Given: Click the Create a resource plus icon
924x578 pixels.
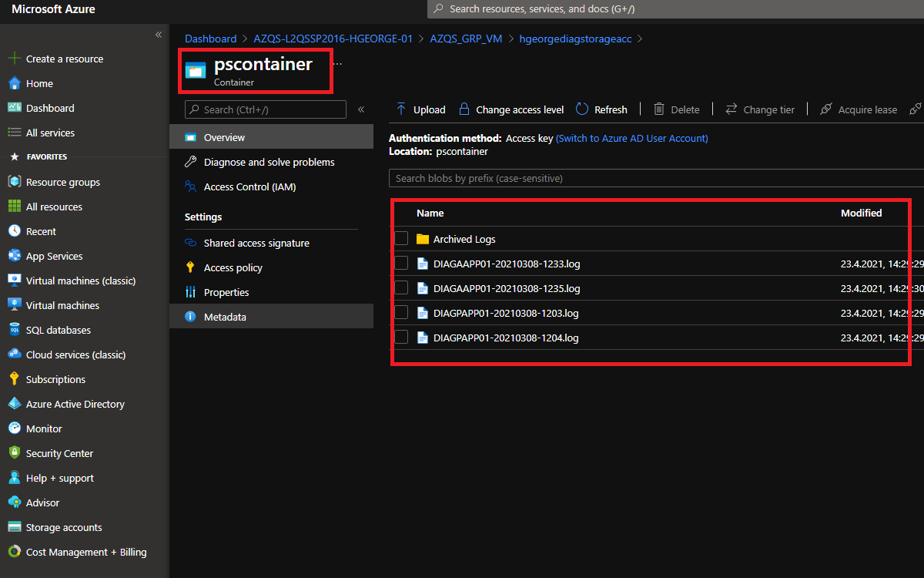Looking at the screenshot, I should pyautogui.click(x=14, y=59).
